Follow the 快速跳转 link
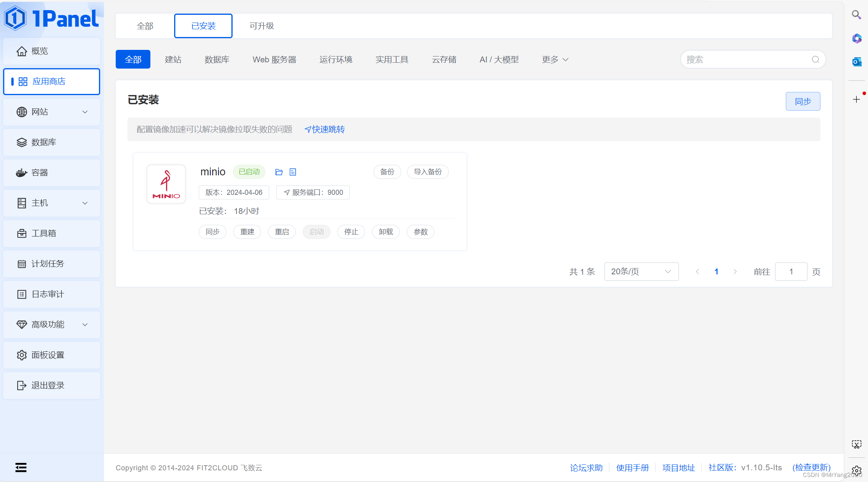This screenshot has height=482, width=868. 325,129
